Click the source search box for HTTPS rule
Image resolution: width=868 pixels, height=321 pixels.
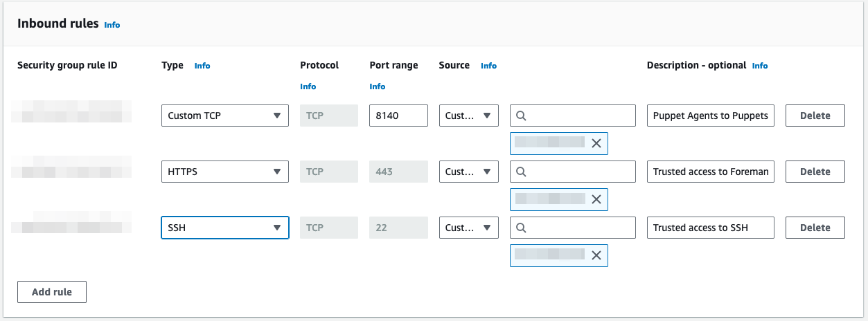578,172
